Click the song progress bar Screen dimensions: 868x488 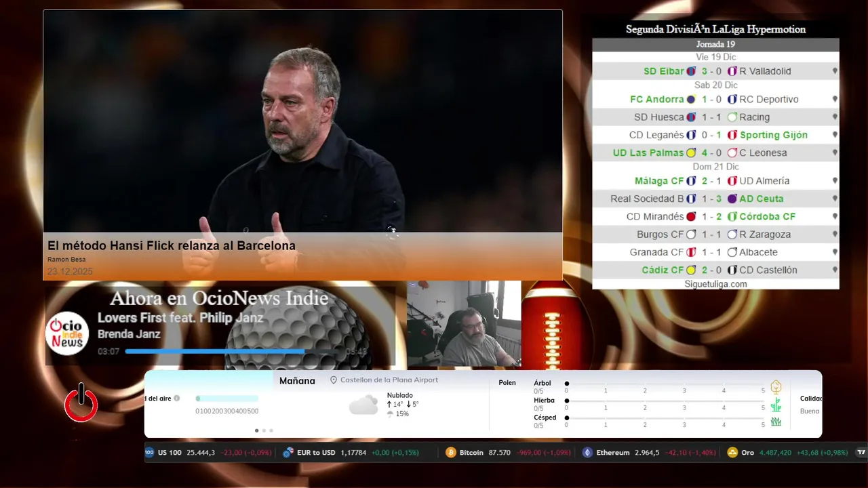pyautogui.click(x=233, y=351)
